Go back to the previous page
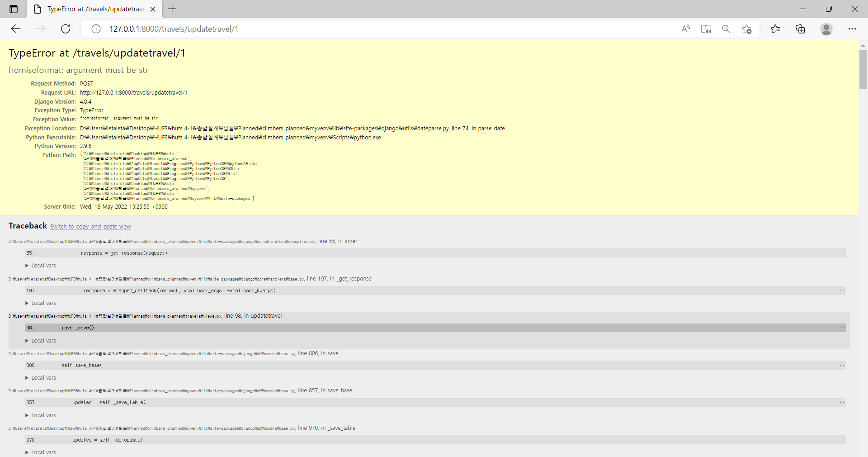The height and width of the screenshot is (457, 868). click(16, 29)
